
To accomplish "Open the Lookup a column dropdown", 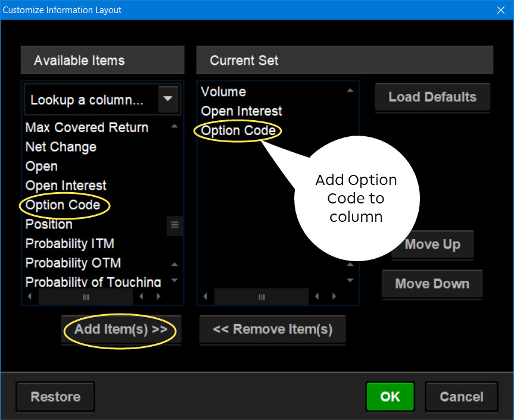I will [168, 99].
